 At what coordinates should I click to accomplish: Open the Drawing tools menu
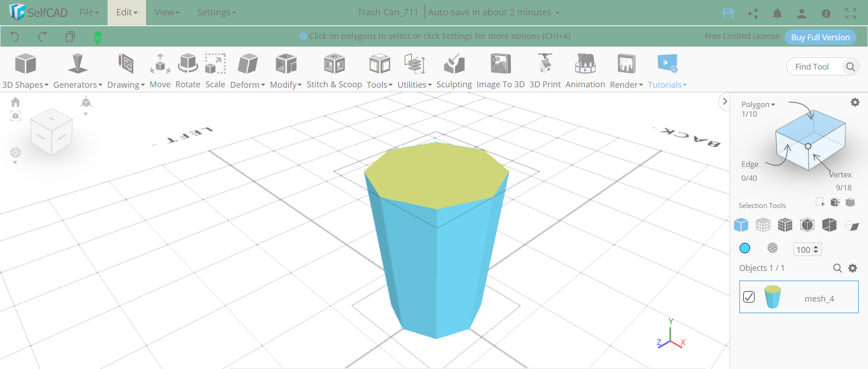[126, 71]
